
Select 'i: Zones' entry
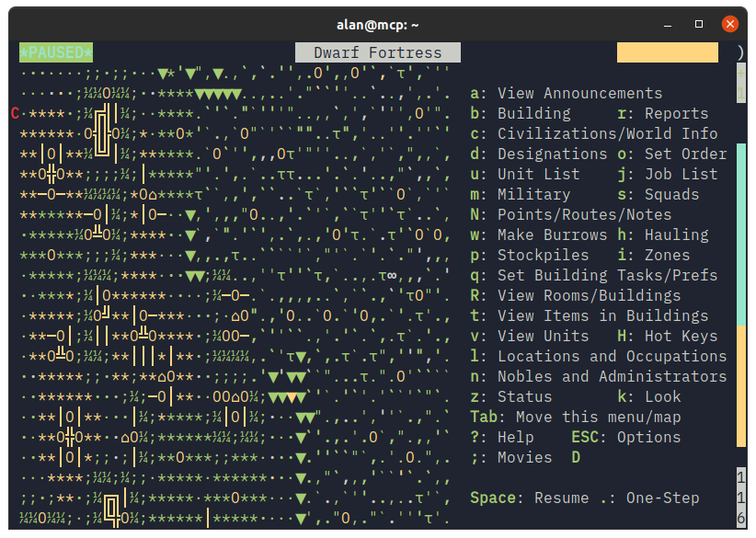click(x=654, y=255)
